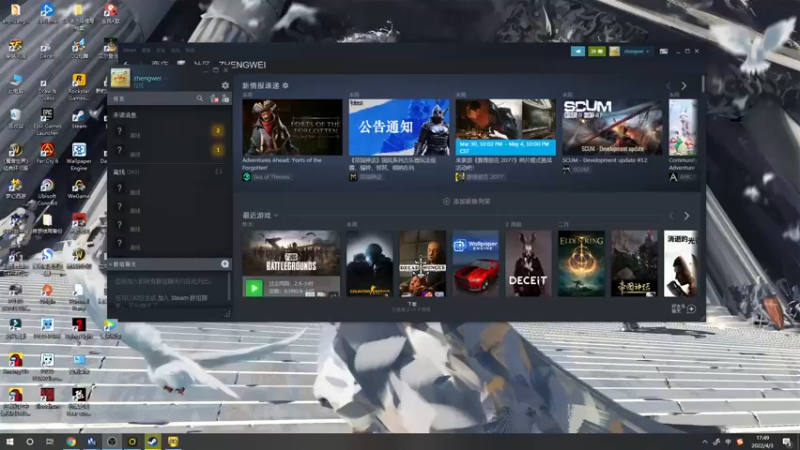This screenshot has width=800, height=450.
Task: Open the Dread Hunger game cover
Action: [x=422, y=263]
